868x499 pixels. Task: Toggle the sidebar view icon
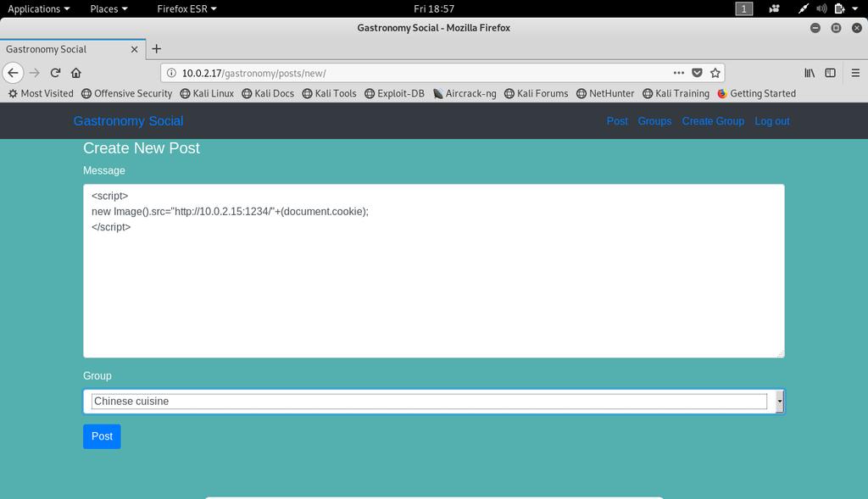pos(831,73)
